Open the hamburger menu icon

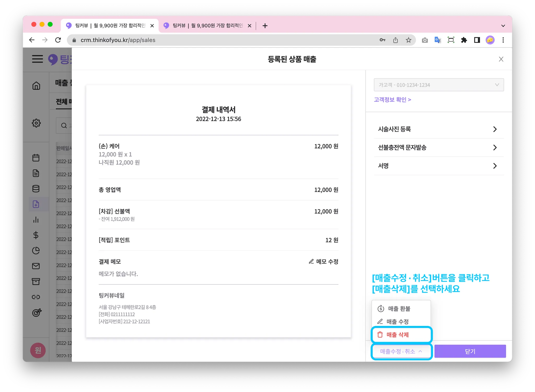38,59
